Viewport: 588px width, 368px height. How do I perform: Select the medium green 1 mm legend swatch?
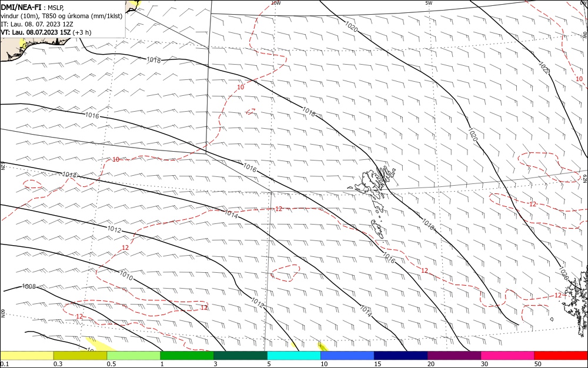pos(187,356)
